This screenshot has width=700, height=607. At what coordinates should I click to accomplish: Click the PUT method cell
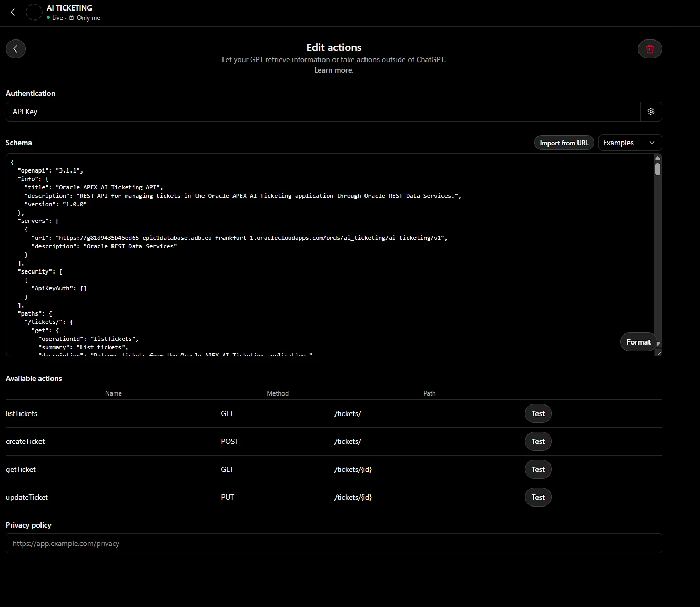tap(228, 497)
